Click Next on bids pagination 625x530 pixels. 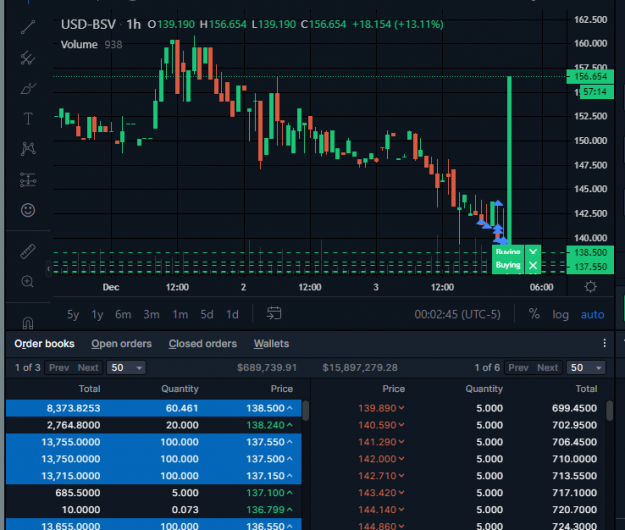88,367
